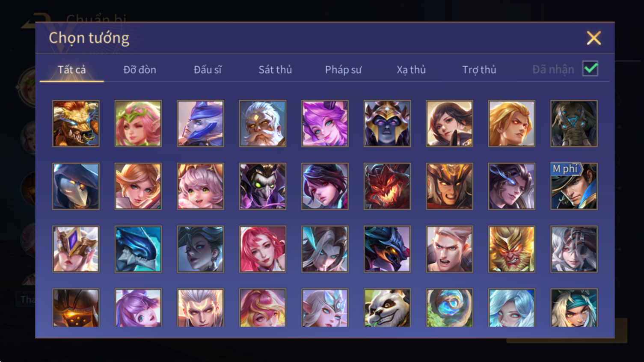The image size is (644, 362).
Task: Choose the glowing orb spirit hero
Action: pyautogui.click(x=449, y=308)
